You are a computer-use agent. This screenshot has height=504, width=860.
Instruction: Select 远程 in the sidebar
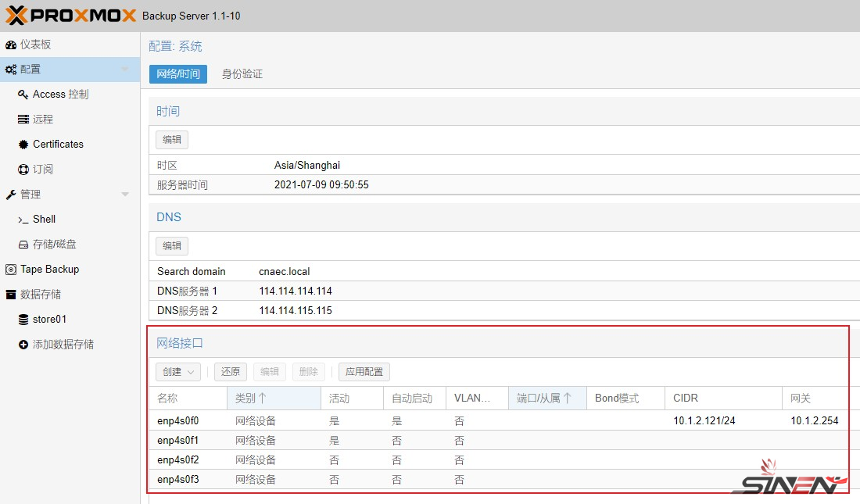point(70,119)
